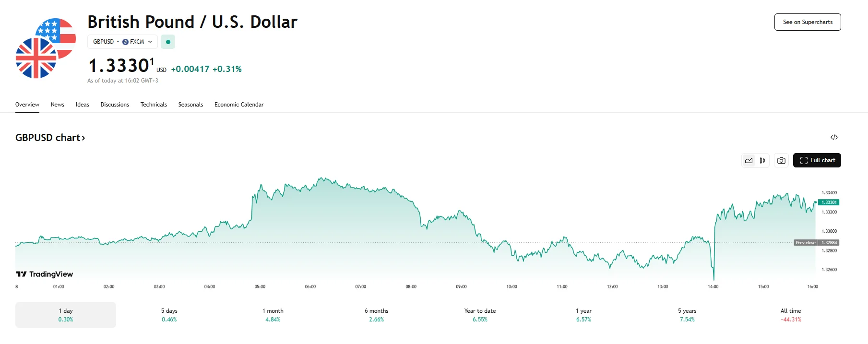Click the current price label 1.33301

point(829,202)
